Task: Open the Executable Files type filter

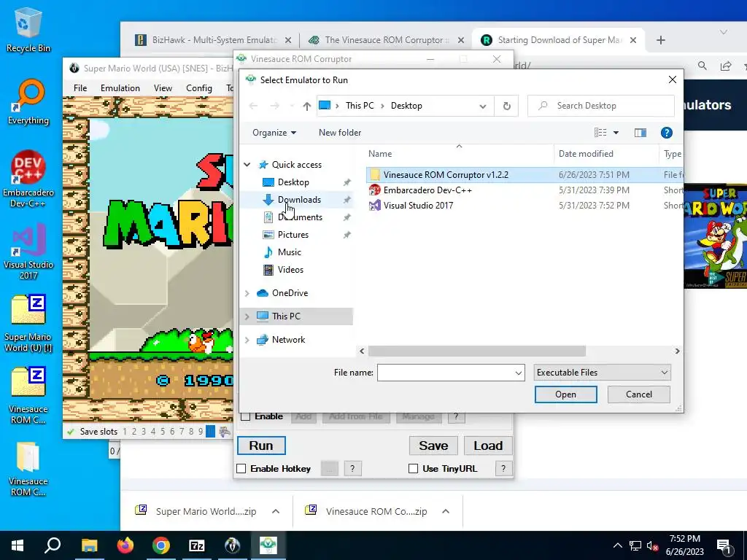Action: tap(602, 373)
